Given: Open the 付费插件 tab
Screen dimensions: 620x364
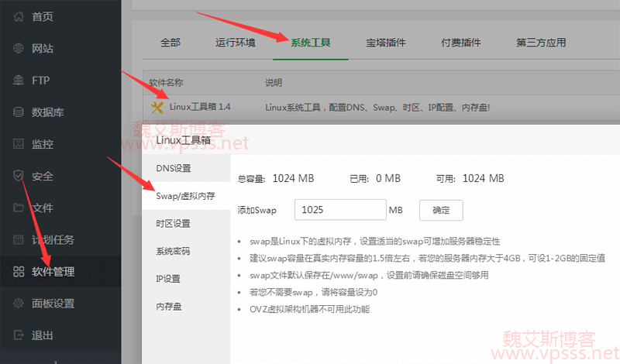Looking at the screenshot, I should pos(461,43).
